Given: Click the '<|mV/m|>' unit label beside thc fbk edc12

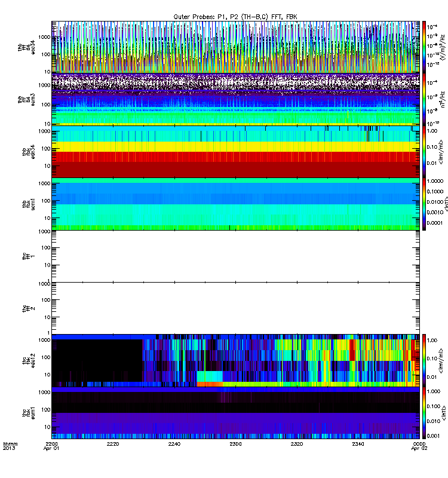Looking at the screenshot, I should (x=441, y=361).
